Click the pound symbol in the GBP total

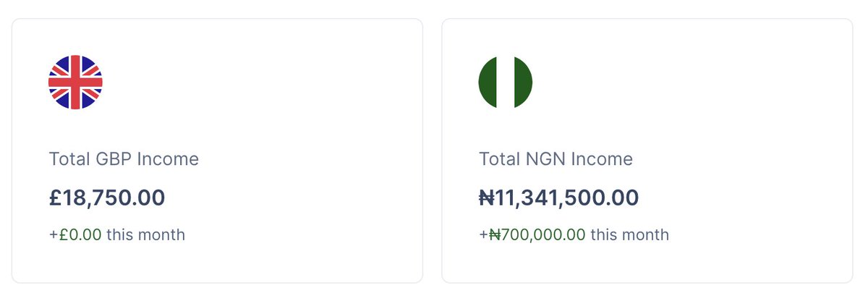(56, 198)
